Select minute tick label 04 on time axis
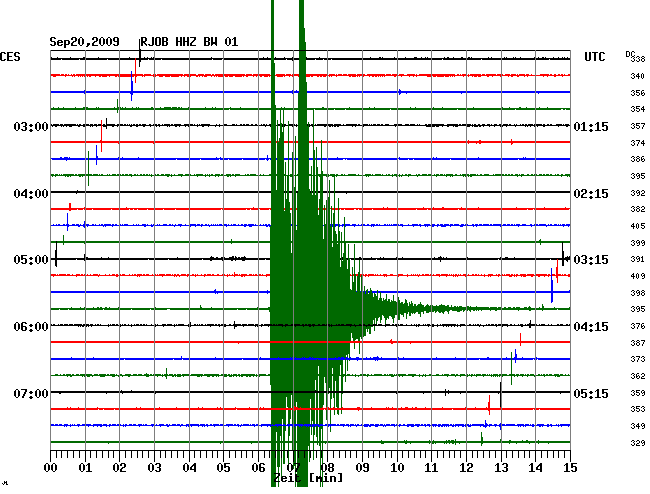 pyautogui.click(x=189, y=468)
